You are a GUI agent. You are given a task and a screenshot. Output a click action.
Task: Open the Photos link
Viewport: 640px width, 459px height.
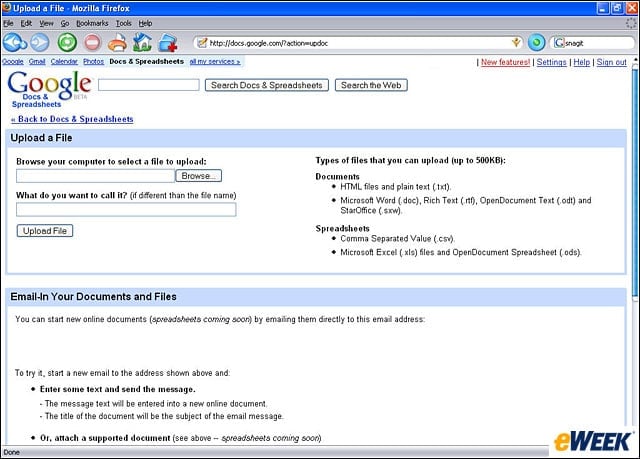pyautogui.click(x=93, y=61)
